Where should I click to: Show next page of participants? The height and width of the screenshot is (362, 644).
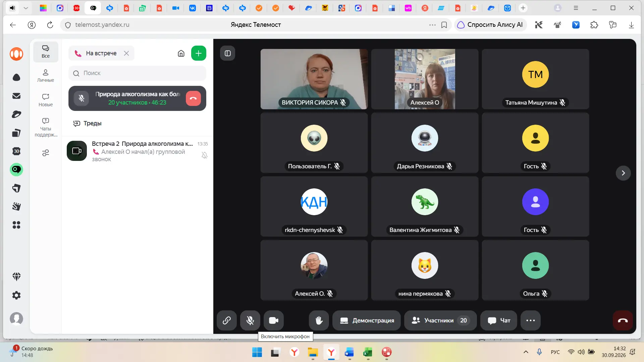623,173
